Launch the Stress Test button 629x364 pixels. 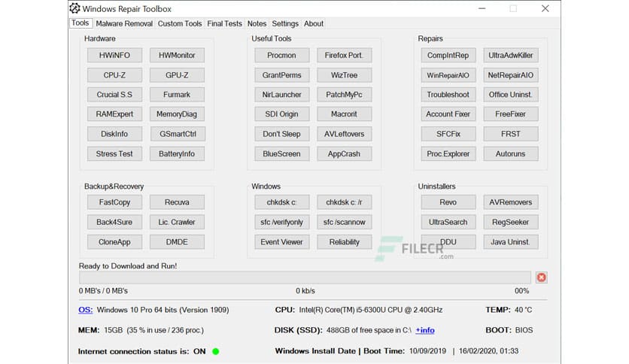(x=114, y=154)
